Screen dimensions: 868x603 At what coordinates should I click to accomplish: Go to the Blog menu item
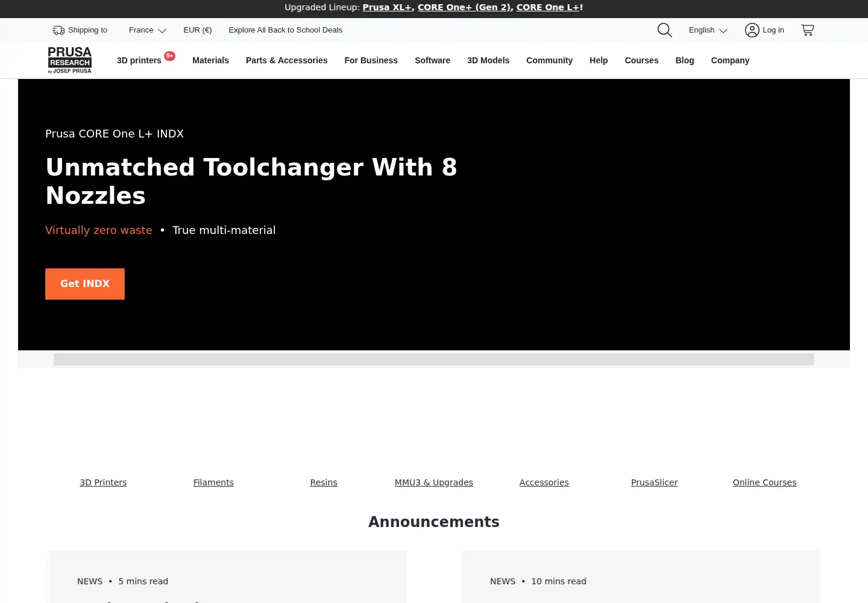pyautogui.click(x=685, y=60)
